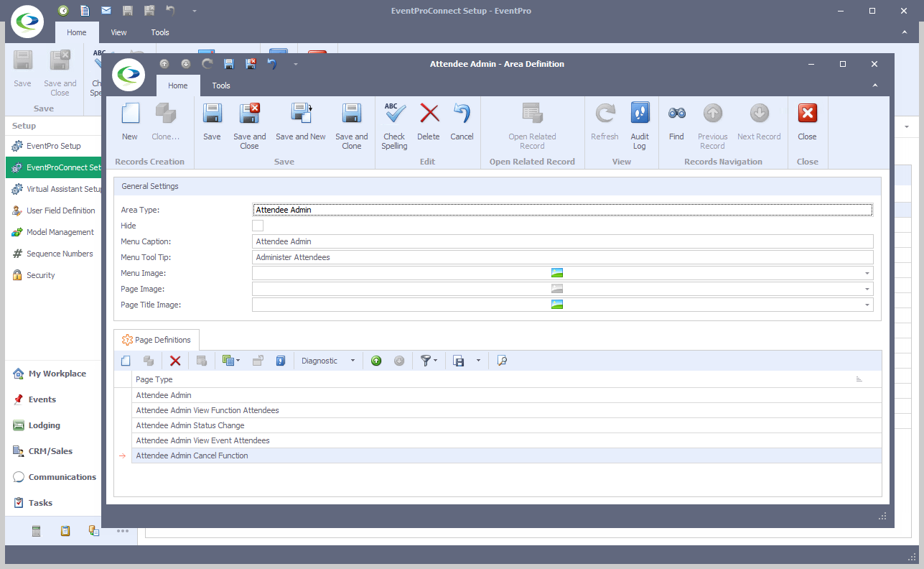The width and height of the screenshot is (924, 569).
Task: Select the Page Definitions tab
Action: [x=157, y=340]
